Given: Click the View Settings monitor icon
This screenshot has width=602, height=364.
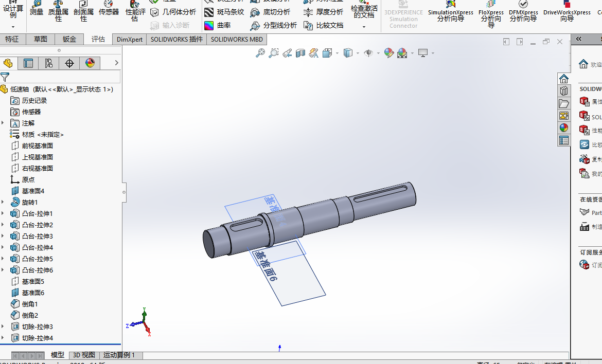Looking at the screenshot, I should [x=423, y=53].
